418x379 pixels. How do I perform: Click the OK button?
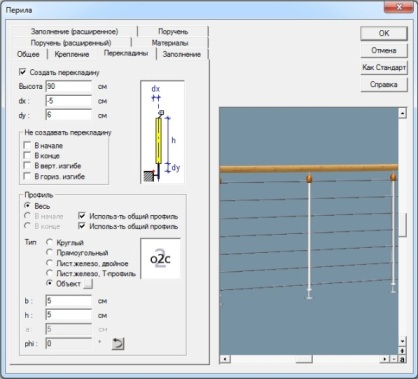click(384, 33)
